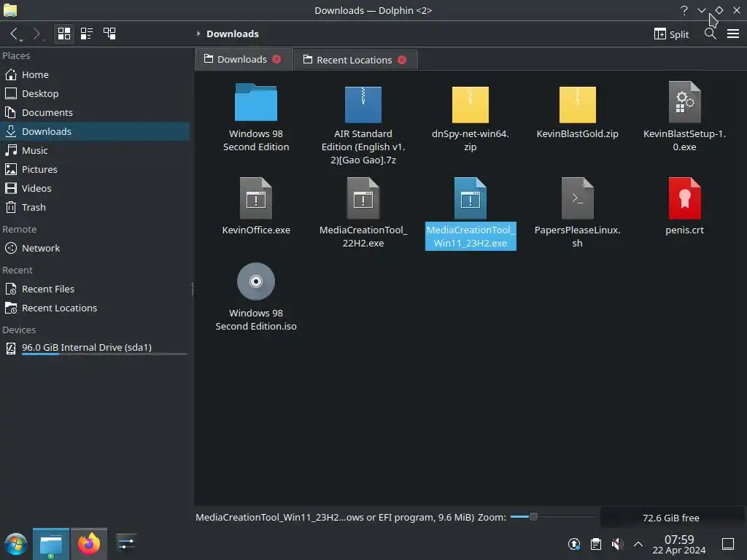Select dnSpy-net-win64.zip archive icon
Image resolution: width=747 pixels, height=560 pixels.
point(471,104)
